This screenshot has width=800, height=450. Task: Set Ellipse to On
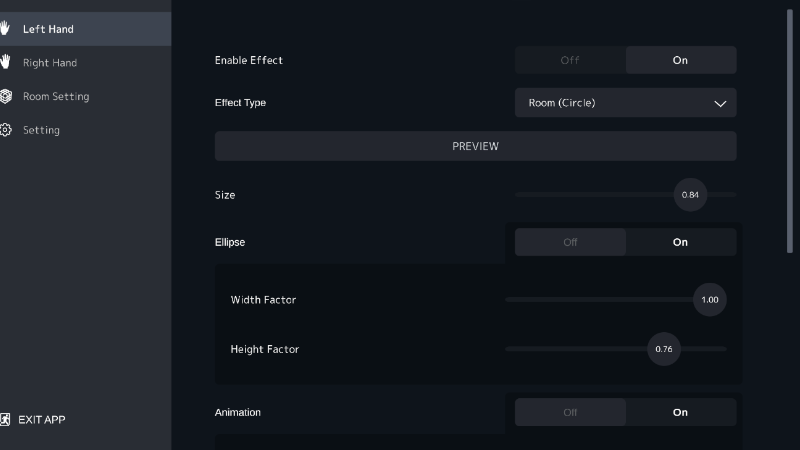point(681,242)
